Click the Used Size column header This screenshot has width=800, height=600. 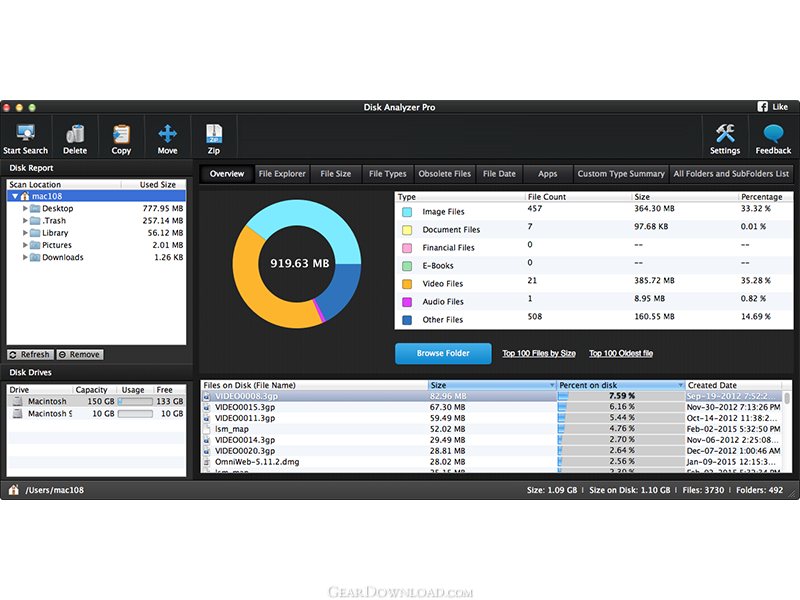[x=153, y=185]
